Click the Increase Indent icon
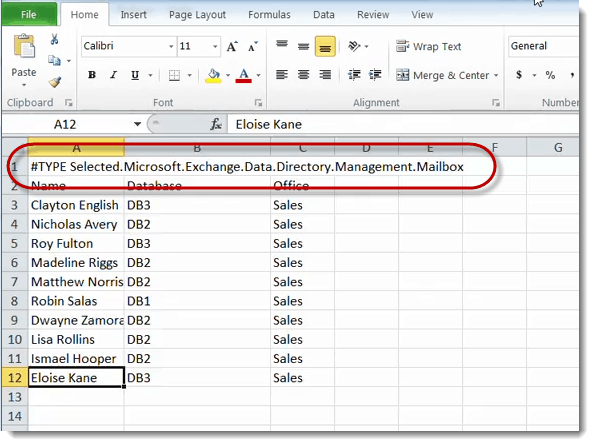The height and width of the screenshot is (446, 594). point(375,75)
